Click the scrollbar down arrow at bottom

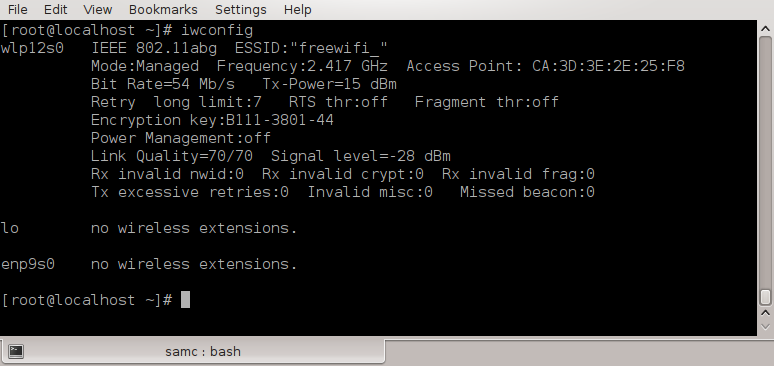pos(765,327)
